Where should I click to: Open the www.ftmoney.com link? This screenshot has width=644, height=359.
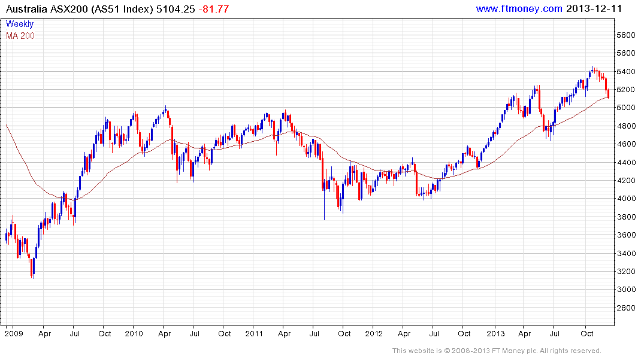(519, 8)
